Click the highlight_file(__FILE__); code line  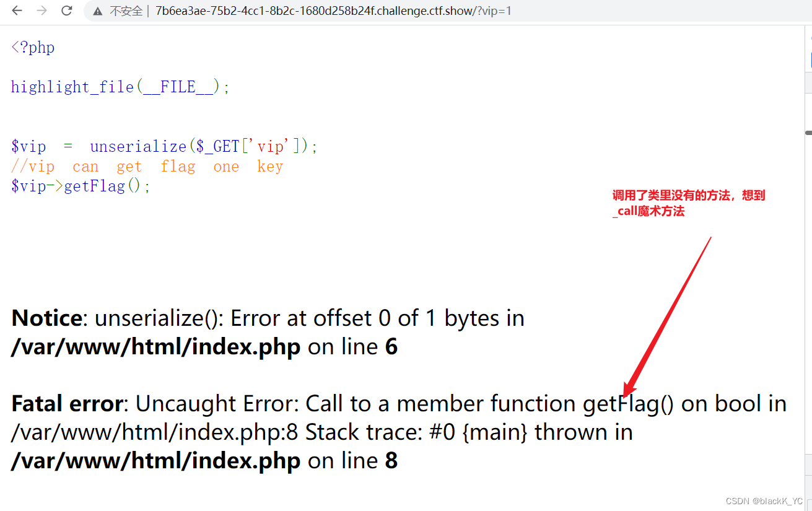[120, 87]
